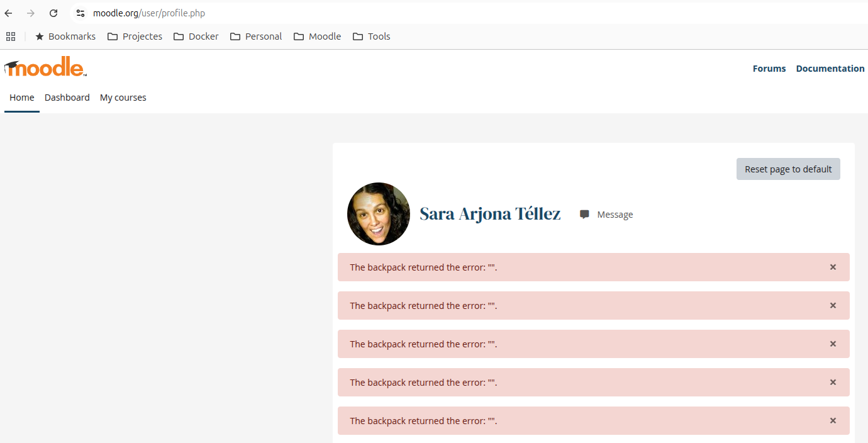Reload the page with the refresh icon
This screenshot has width=868, height=443.
53,13
